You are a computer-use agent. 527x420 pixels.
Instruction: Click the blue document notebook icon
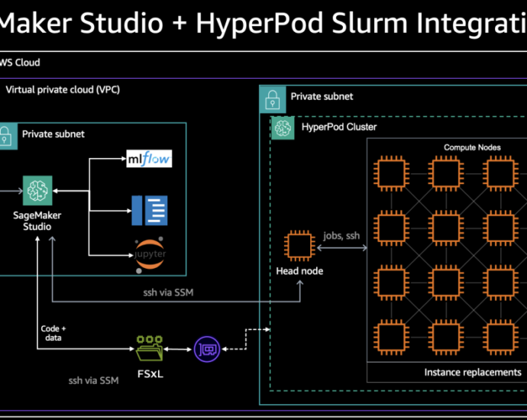click(149, 210)
